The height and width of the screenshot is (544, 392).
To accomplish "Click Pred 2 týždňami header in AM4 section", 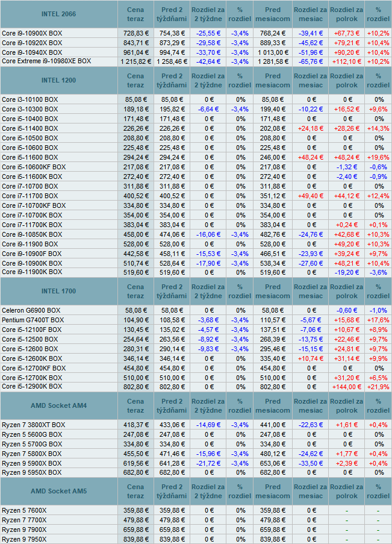I will click(x=172, y=405).
